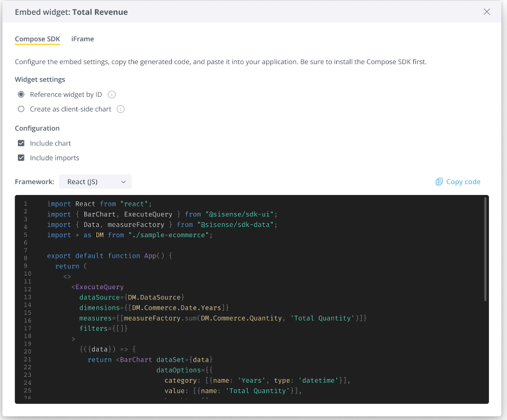The image size is (507, 420).
Task: Click the Configuration heading
Action: coord(37,128)
